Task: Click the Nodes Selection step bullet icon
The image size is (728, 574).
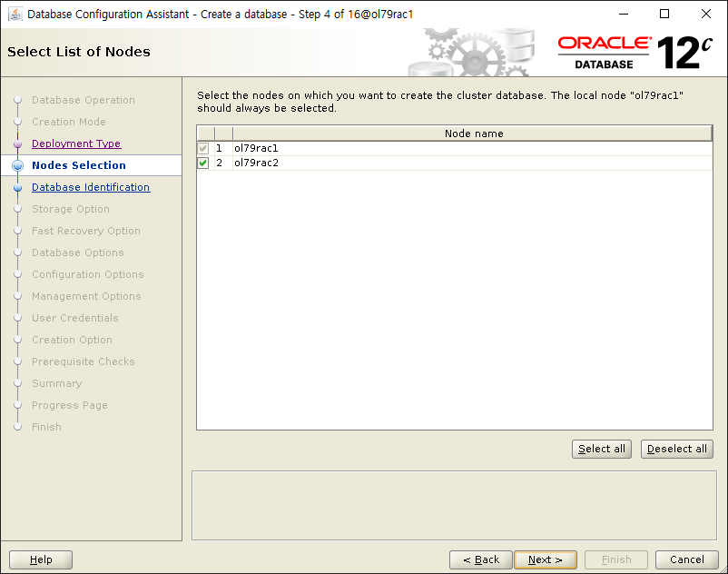Action: [17, 165]
